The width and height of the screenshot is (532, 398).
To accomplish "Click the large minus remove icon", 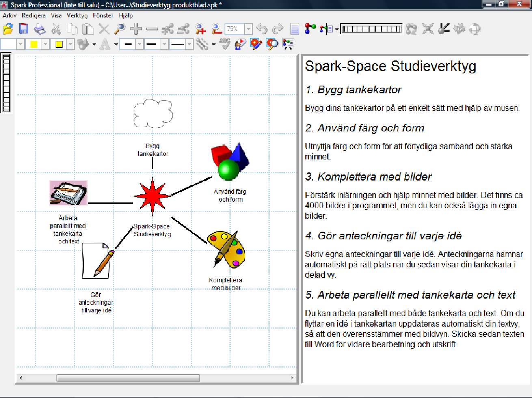I will [x=152, y=29].
